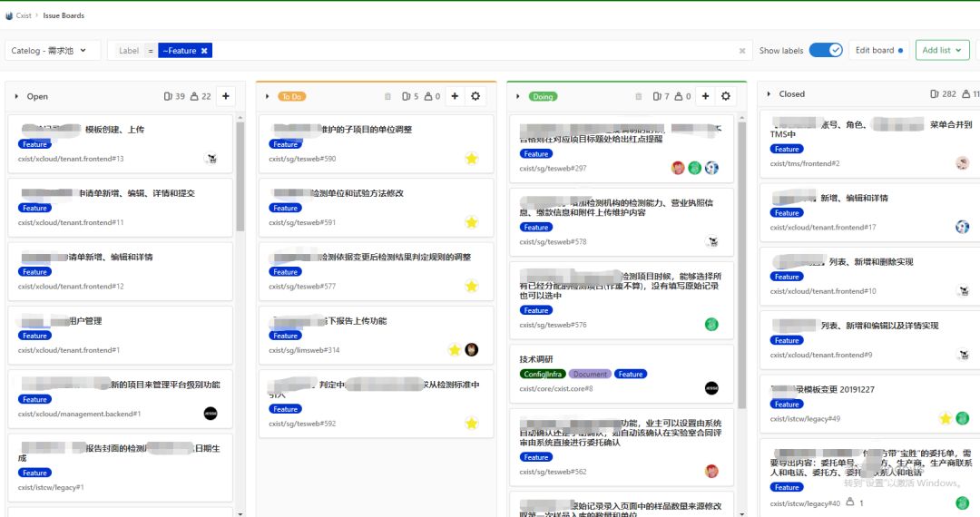Remove the ~Feature filter token

(204, 51)
